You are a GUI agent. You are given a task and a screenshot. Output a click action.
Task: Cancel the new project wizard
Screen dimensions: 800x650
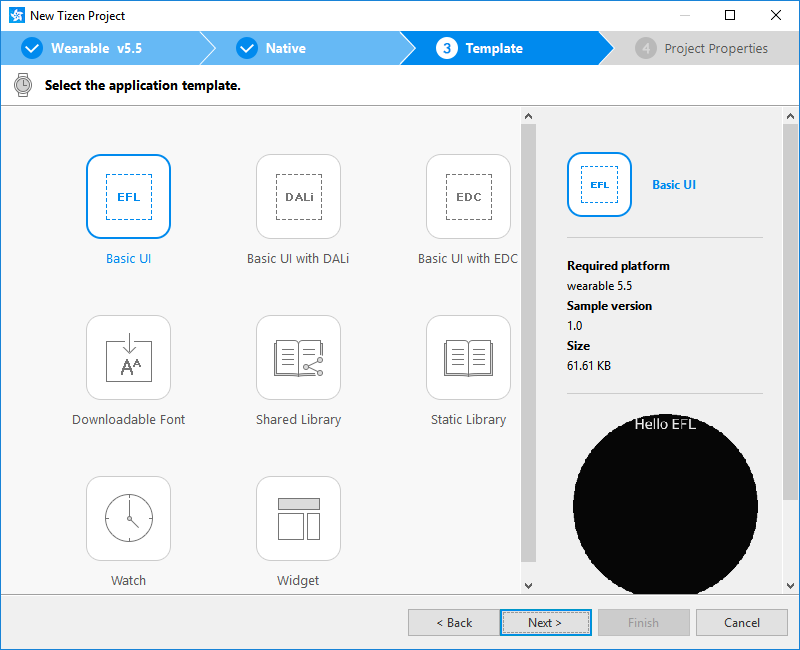pos(742,622)
